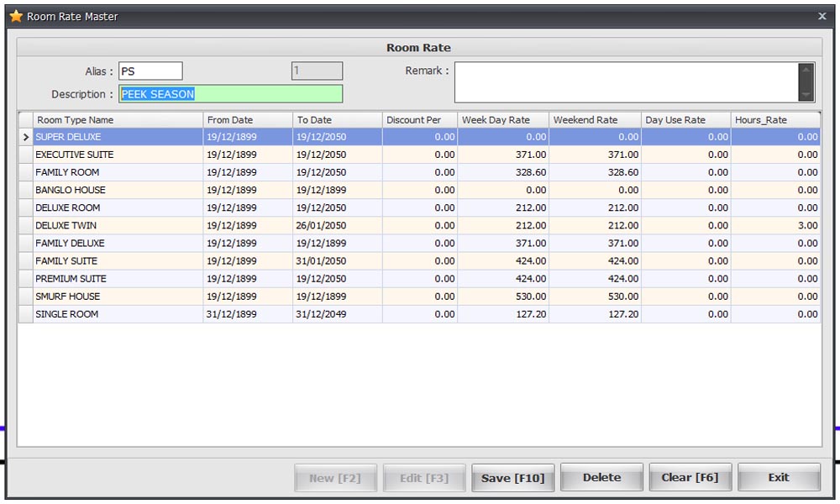Click the Alias input field
This screenshot has height=504, width=840.
coord(150,71)
